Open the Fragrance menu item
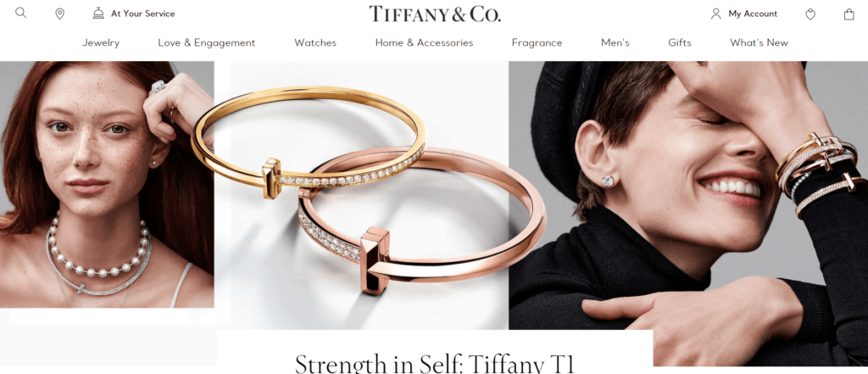The height and width of the screenshot is (374, 868). pyautogui.click(x=537, y=42)
